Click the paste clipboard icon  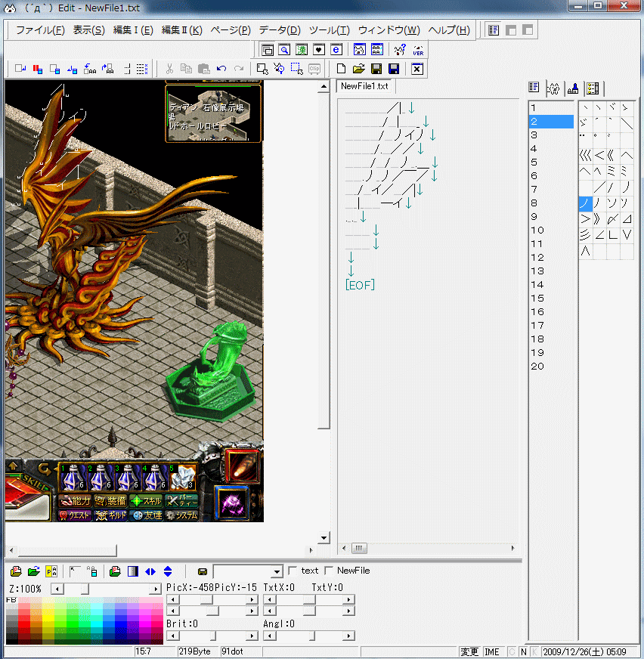(x=203, y=69)
